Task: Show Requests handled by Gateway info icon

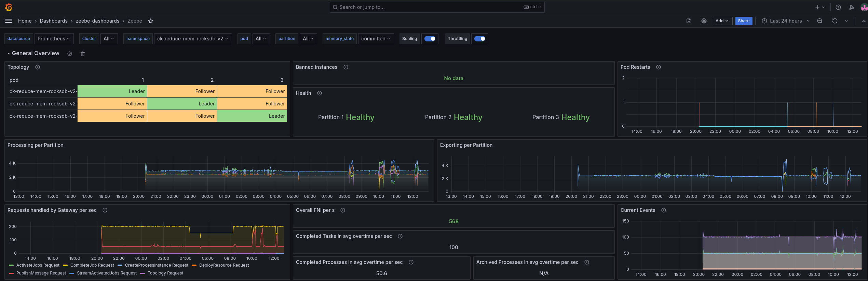Action: 105,210
